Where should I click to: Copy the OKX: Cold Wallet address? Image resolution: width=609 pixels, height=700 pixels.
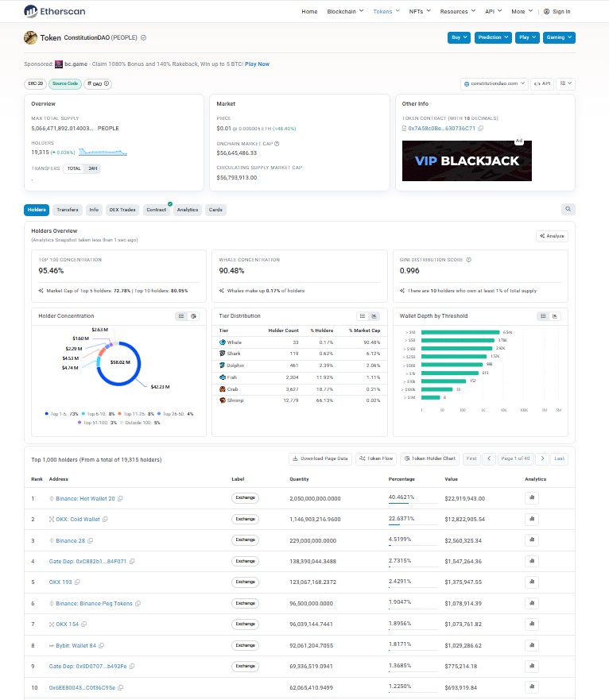point(105,519)
